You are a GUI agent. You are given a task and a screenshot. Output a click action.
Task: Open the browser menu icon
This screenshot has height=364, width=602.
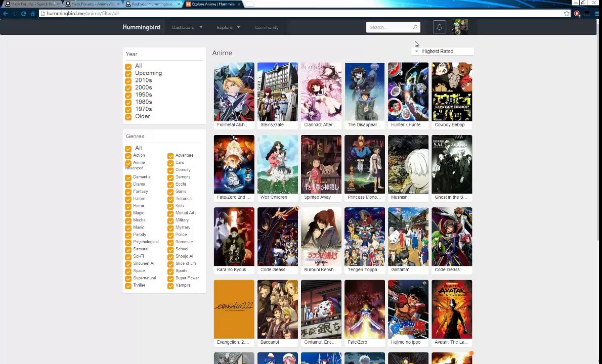click(x=596, y=14)
